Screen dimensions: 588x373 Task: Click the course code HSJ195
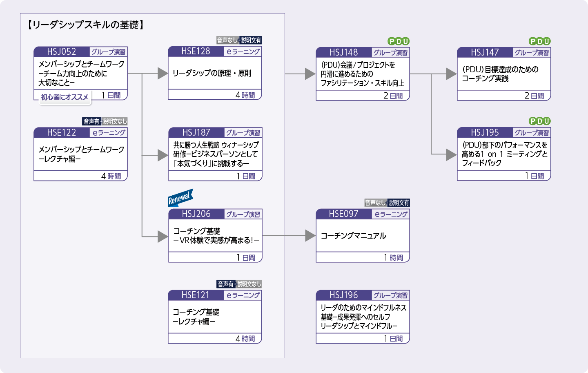485,132
